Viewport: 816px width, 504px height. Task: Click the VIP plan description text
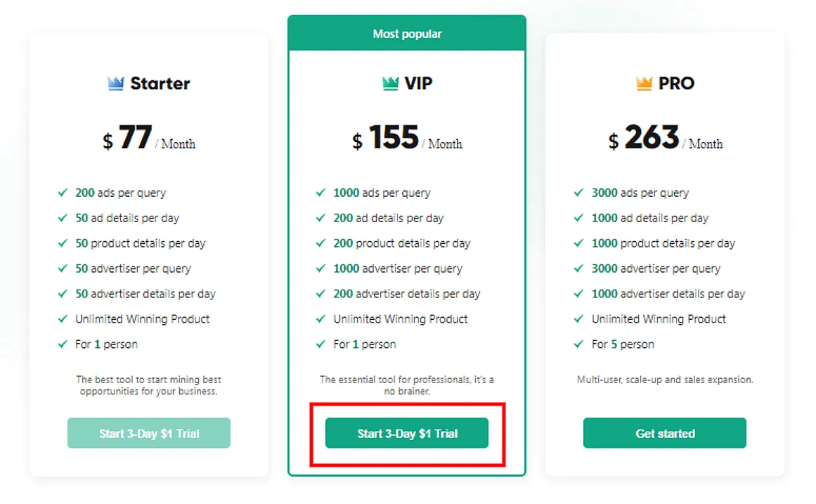406,385
